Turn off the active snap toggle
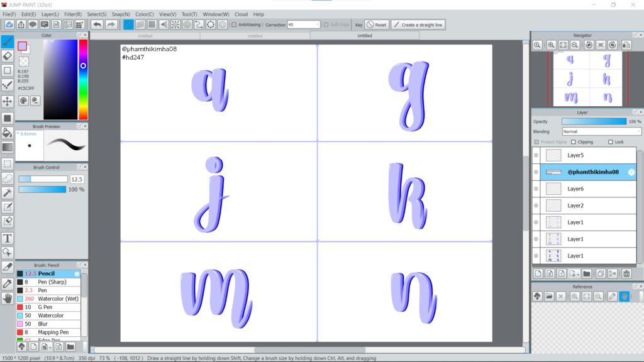The image size is (644, 362). tap(128, 25)
